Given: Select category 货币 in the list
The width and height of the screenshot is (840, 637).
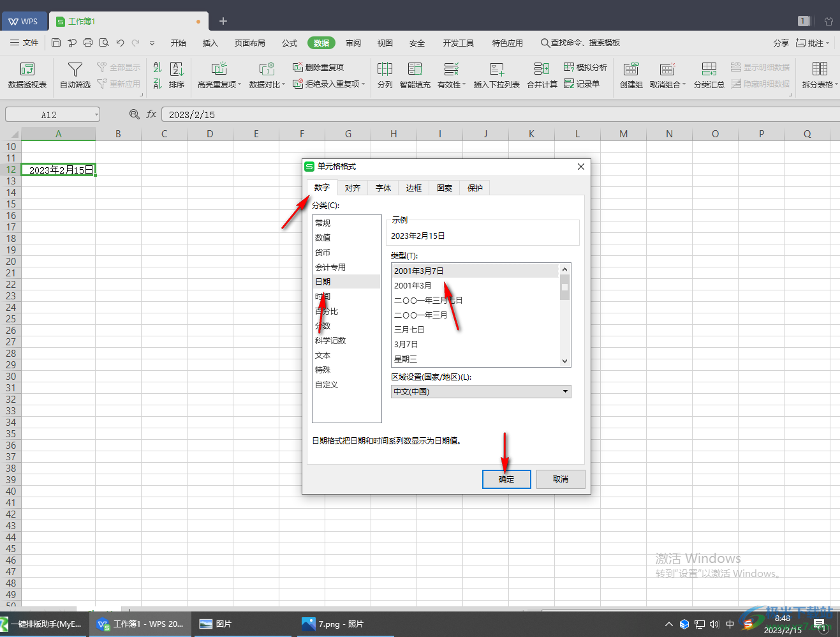Looking at the screenshot, I should tap(346, 252).
